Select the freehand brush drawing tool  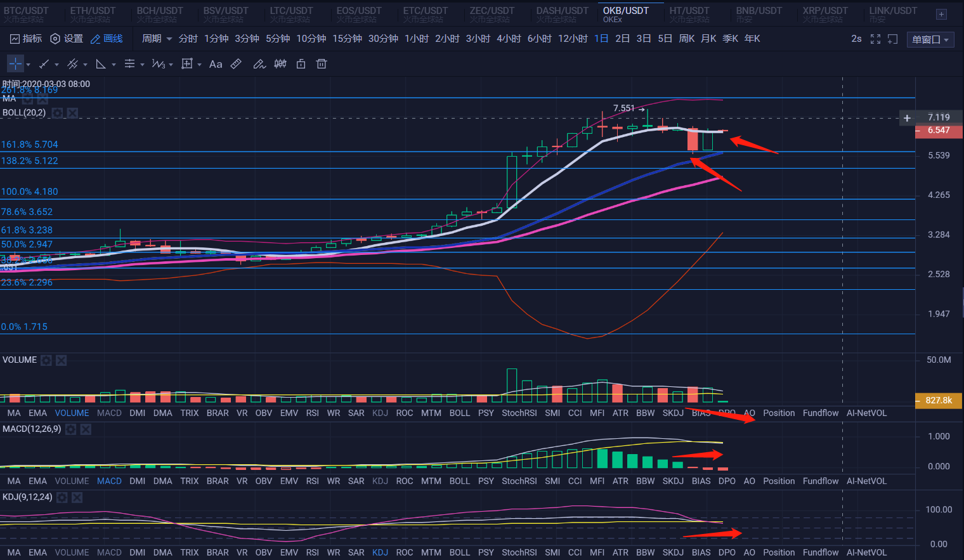pyautogui.click(x=259, y=64)
